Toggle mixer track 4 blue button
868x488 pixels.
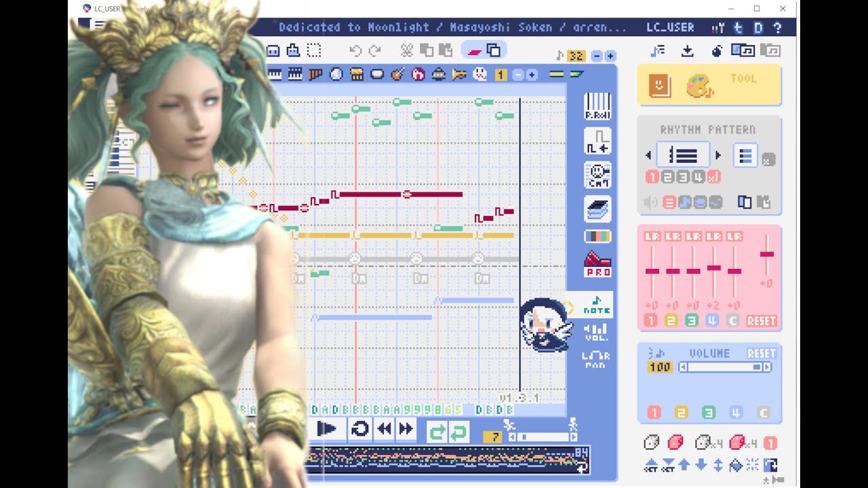point(712,321)
